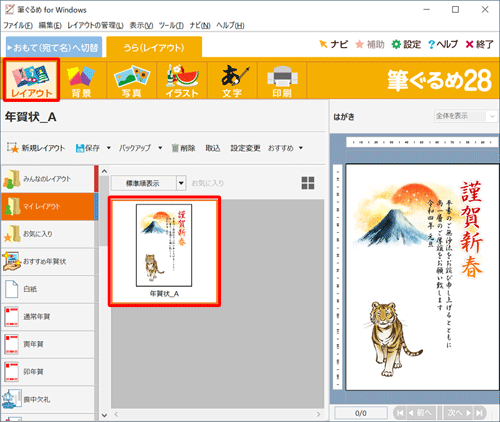Open the 編集(E) menu
Image resolution: width=500 pixels, height=422 pixels.
[x=50, y=25]
